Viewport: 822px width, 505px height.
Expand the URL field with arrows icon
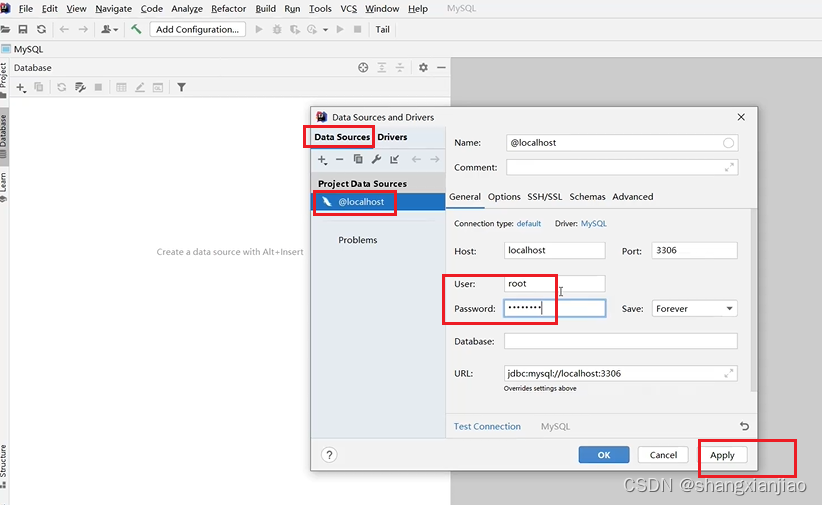[x=729, y=373]
